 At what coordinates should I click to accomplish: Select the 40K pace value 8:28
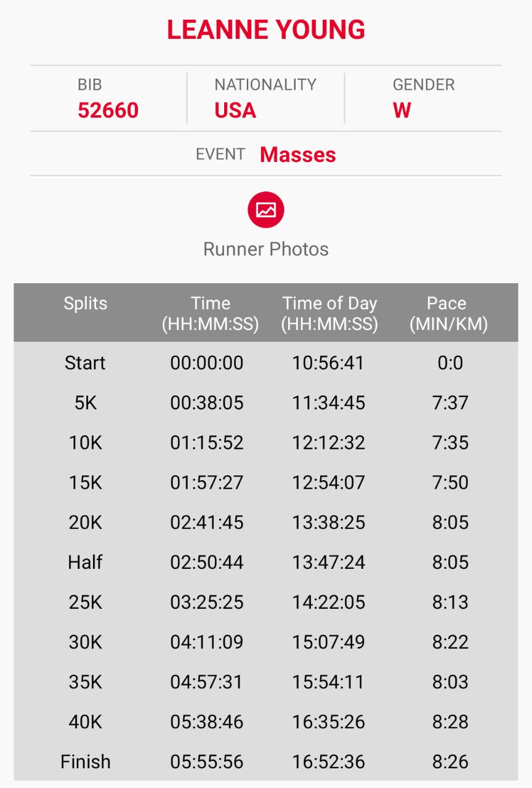coord(450,722)
